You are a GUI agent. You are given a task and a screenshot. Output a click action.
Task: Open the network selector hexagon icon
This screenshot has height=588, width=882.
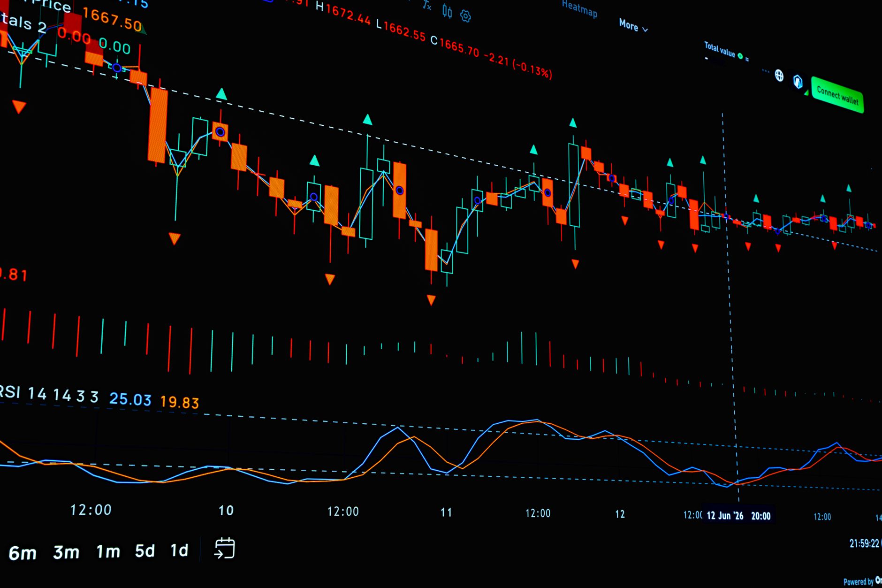[x=798, y=82]
